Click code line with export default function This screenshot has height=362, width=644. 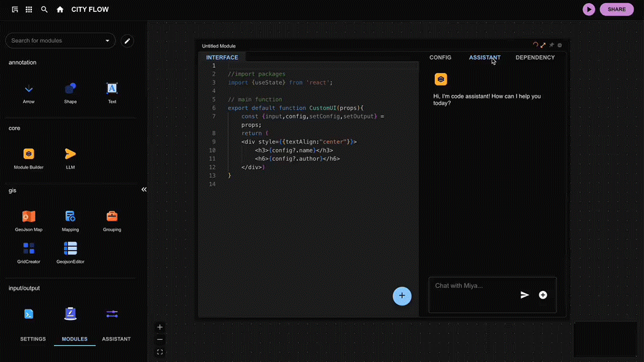296,108
